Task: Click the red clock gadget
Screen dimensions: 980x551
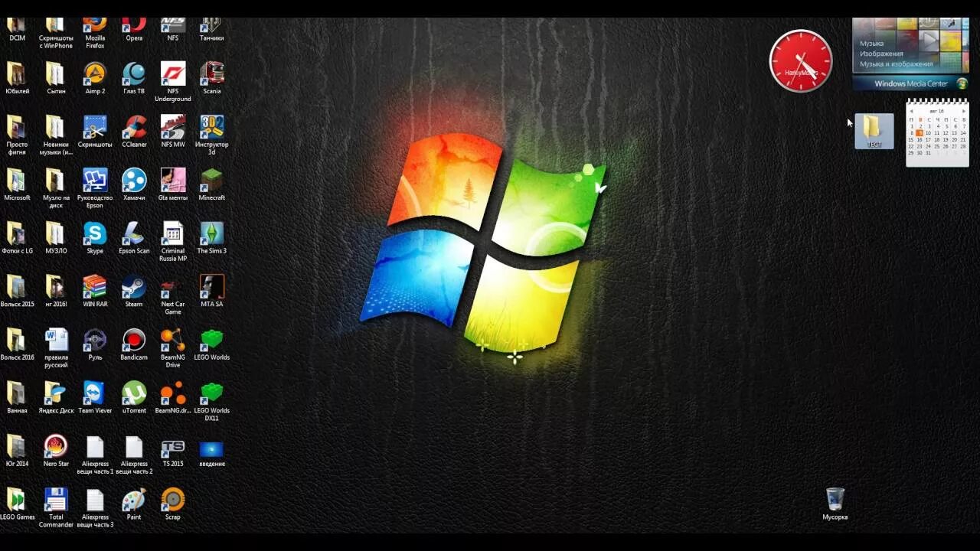Action: [x=801, y=61]
